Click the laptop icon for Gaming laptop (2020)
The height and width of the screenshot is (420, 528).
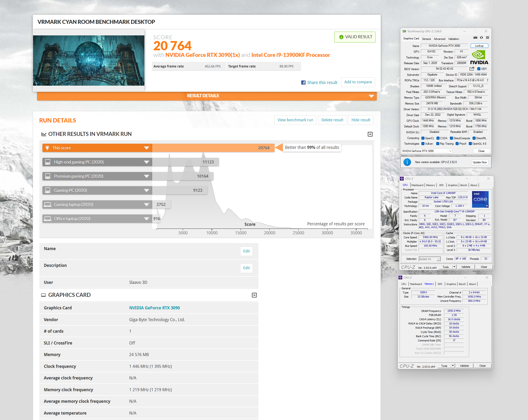[x=48, y=205]
